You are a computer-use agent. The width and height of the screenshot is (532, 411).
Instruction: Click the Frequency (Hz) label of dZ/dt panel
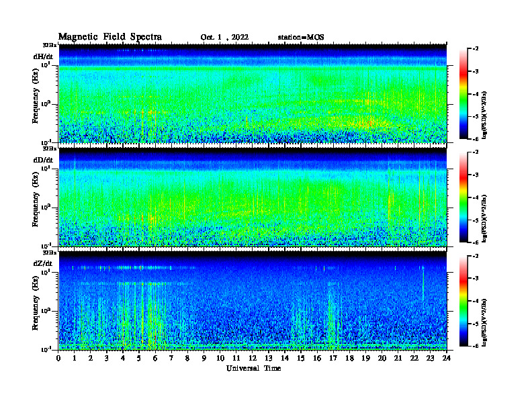(x=36, y=304)
